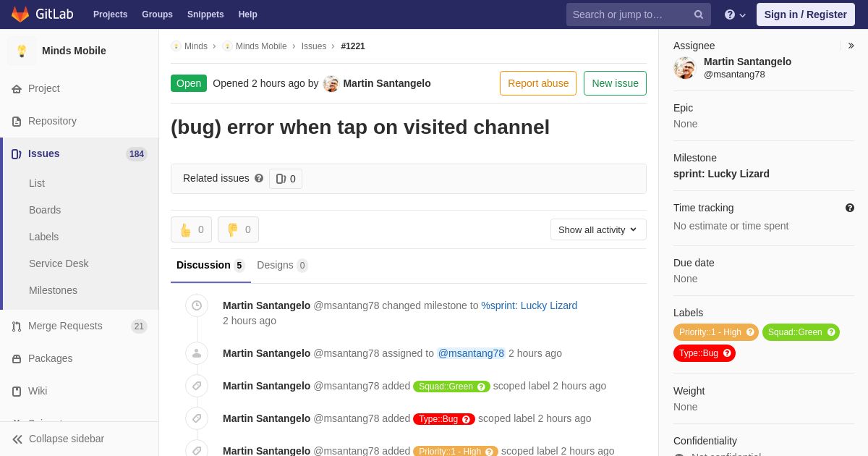This screenshot has width=868, height=456.
Task: Click the Project home icon in sidebar
Action: click(17, 89)
